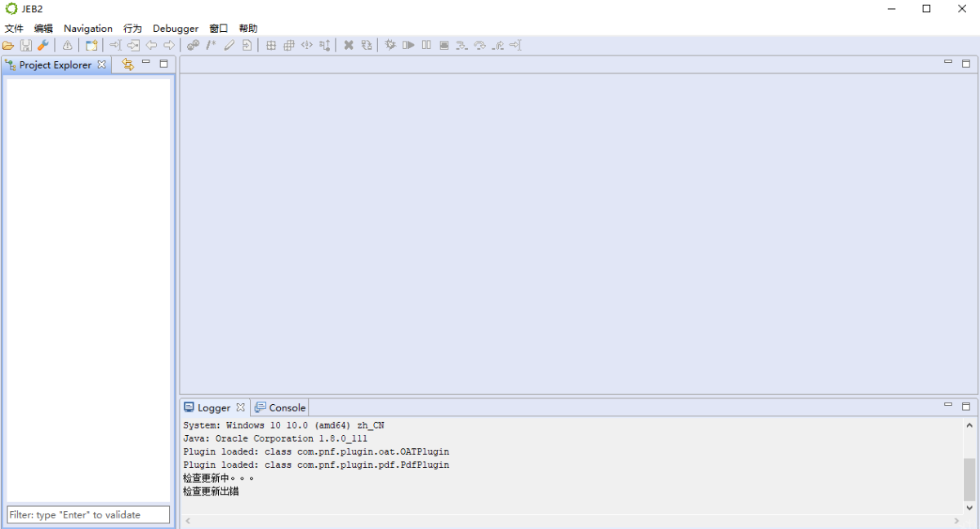Open the 文件 menu
The height and width of the screenshot is (529, 980).
(x=14, y=29)
